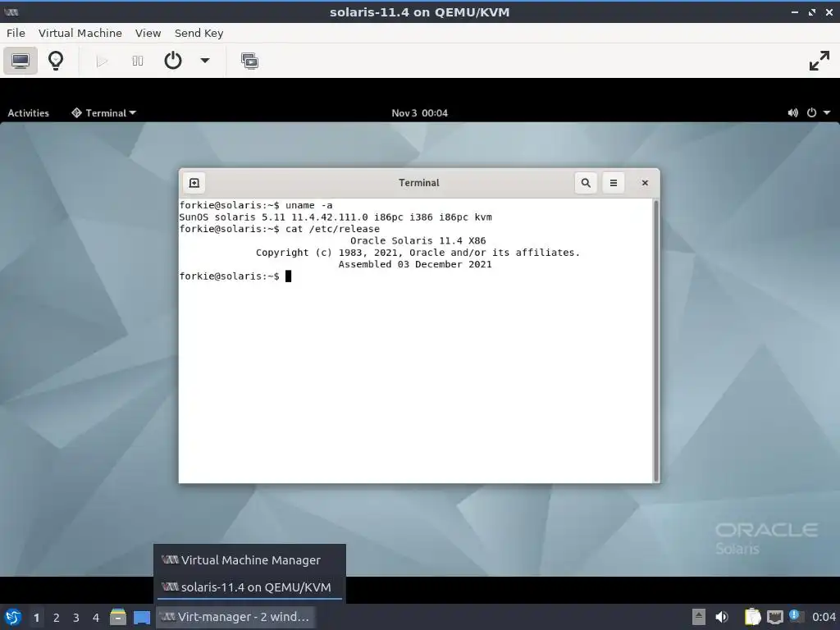Close the guest Terminal window

pos(645,183)
